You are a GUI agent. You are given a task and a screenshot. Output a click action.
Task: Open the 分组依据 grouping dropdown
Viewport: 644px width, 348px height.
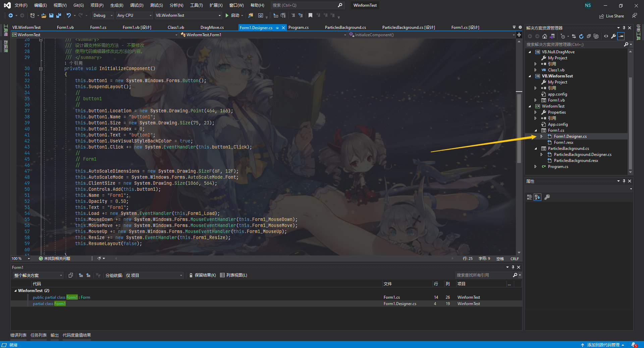[x=154, y=275]
